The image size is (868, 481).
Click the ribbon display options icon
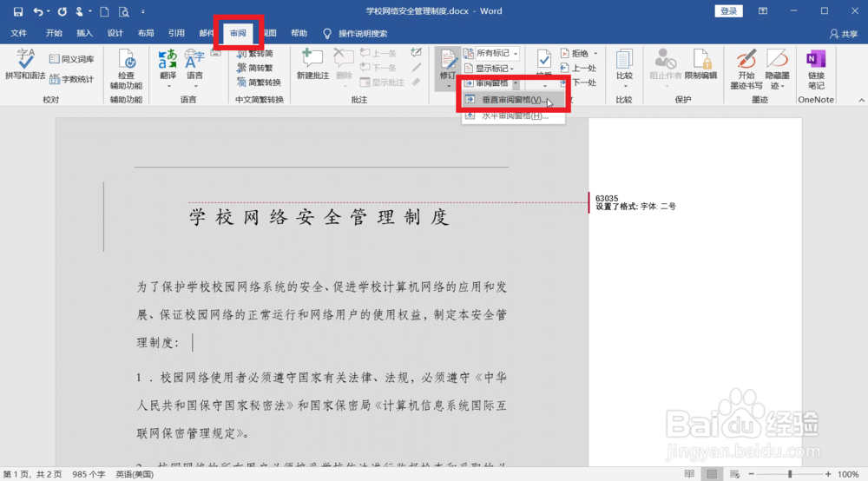763,11
